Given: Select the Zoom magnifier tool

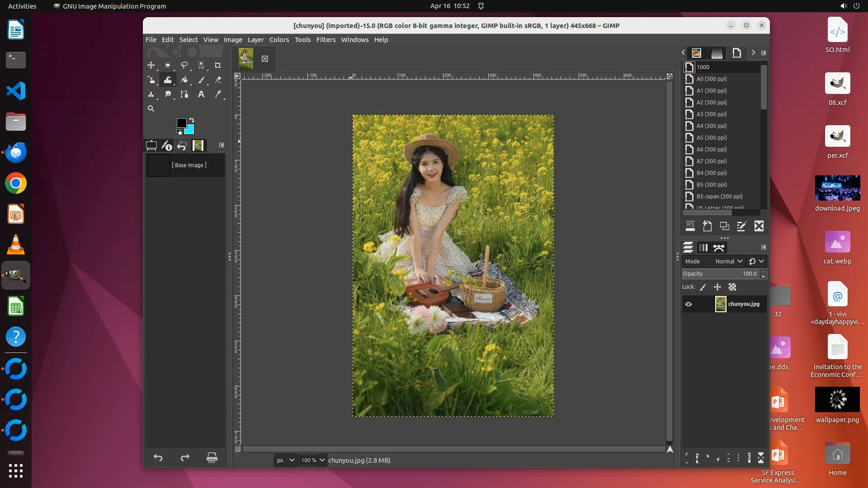Looking at the screenshot, I should pos(151,109).
